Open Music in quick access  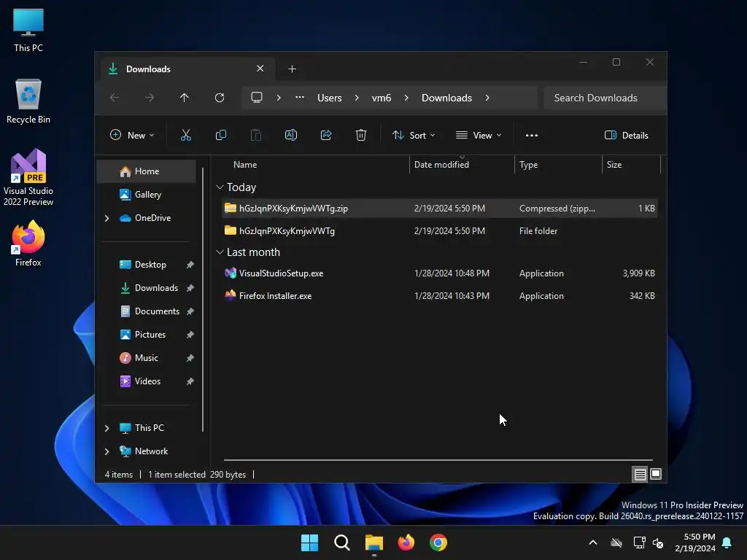146,358
